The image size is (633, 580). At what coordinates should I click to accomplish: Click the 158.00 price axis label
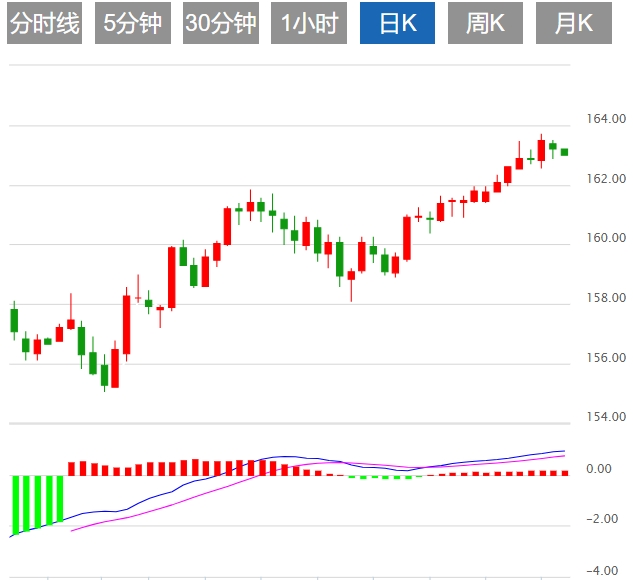pos(606,297)
